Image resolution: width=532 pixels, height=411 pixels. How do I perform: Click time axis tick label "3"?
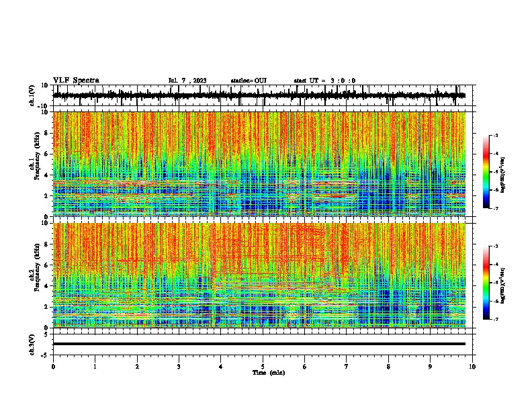tap(179, 367)
